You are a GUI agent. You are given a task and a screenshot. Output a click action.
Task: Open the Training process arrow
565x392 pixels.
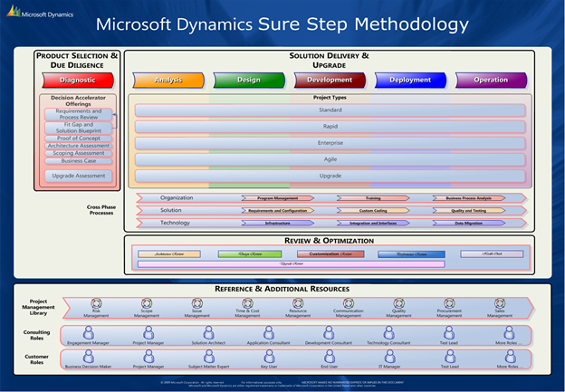[373, 198]
